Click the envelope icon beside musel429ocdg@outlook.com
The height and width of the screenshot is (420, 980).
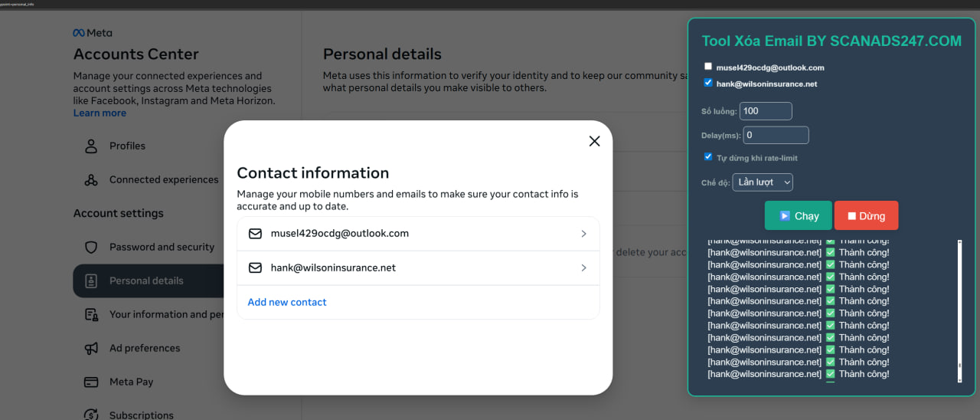tap(256, 234)
